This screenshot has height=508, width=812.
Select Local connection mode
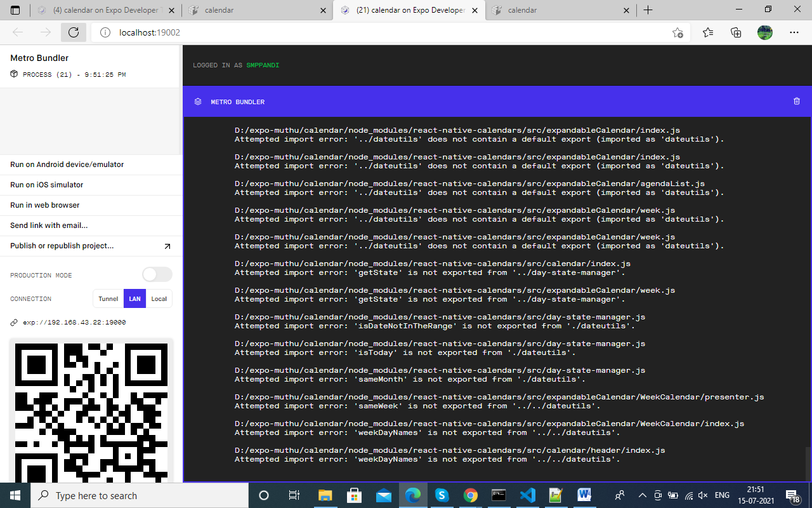(x=159, y=298)
